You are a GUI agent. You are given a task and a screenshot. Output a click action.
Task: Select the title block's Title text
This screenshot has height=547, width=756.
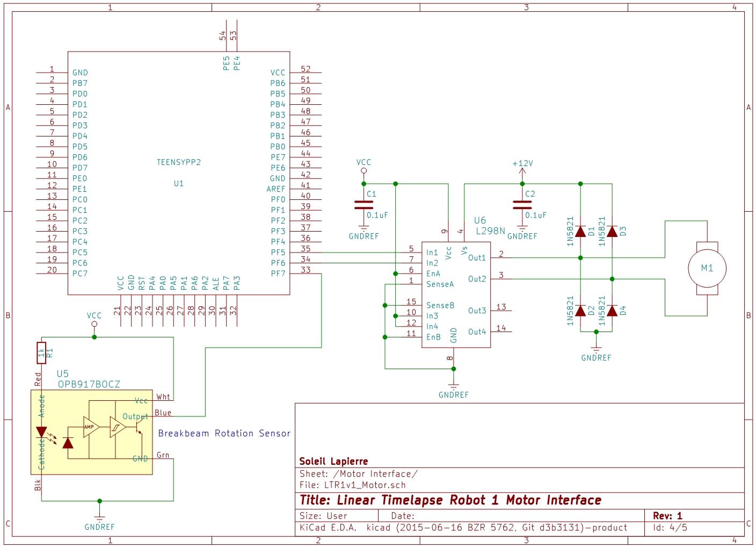coord(450,500)
